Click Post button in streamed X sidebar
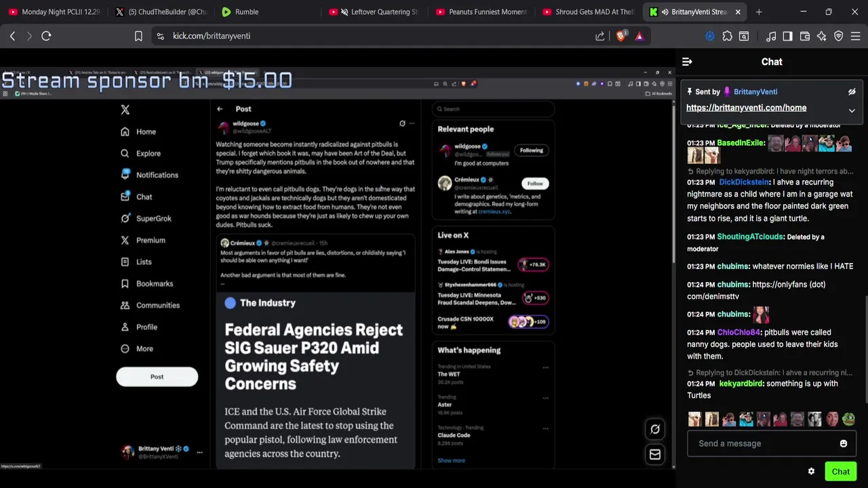Screen dimensions: 868x488 coord(157,377)
